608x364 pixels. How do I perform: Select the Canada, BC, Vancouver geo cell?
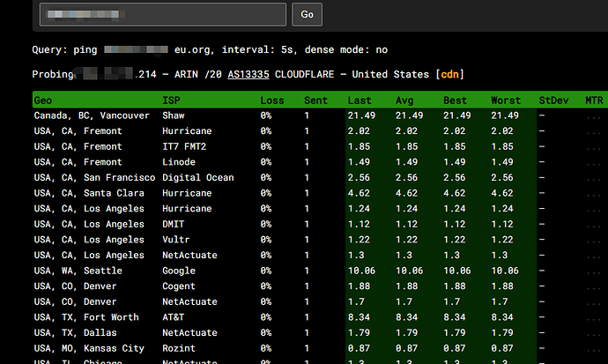click(x=92, y=115)
